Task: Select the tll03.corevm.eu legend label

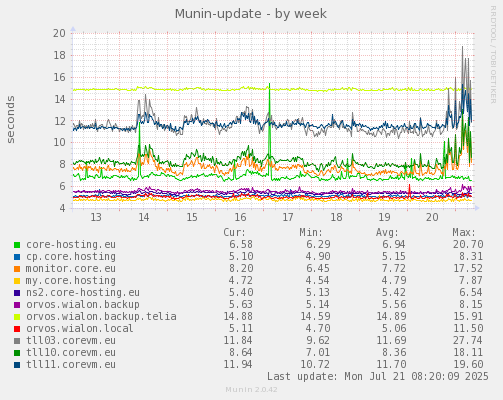Action: (71, 341)
